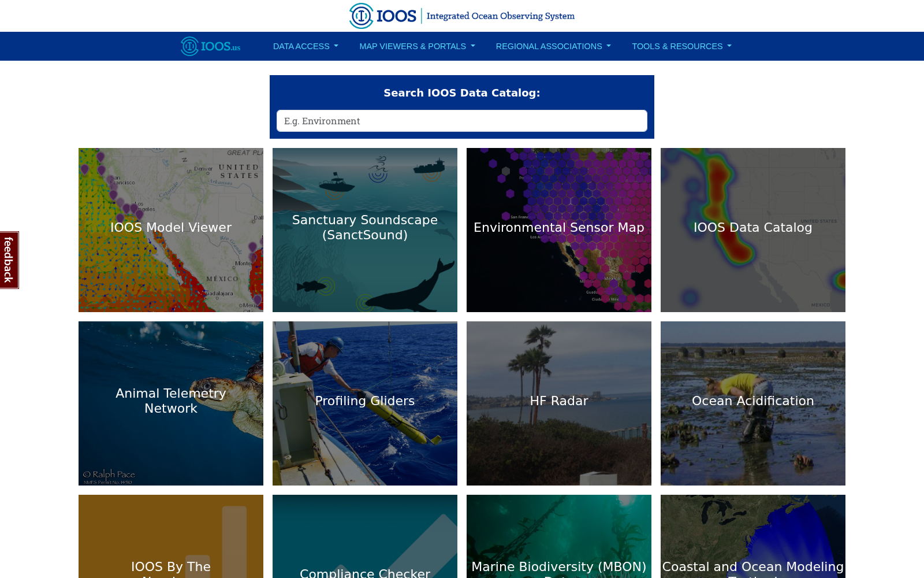Viewport: 924px width, 578px height.
Task: Open the Marine Biodiversity (MBON) tile
Action: (559, 536)
